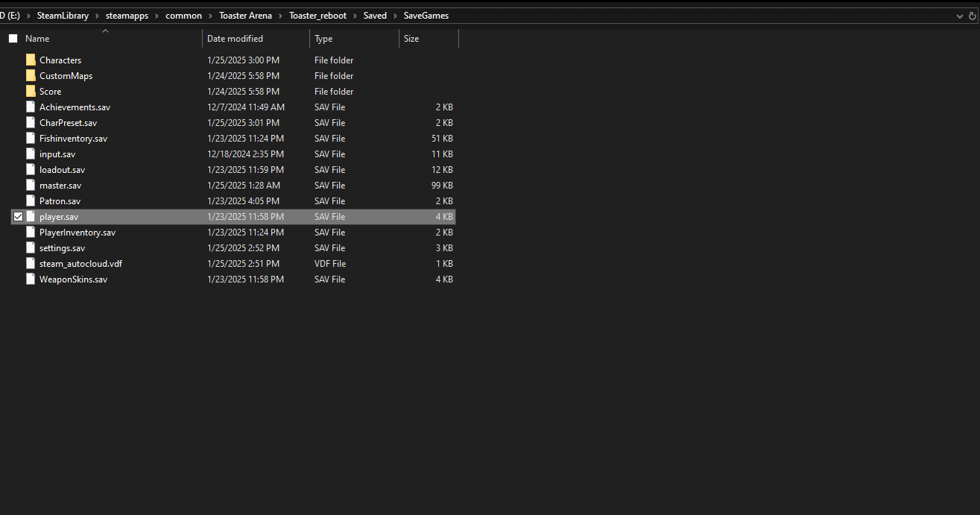Open the address bar history dropdown
The height and width of the screenshot is (515, 980).
[x=960, y=16]
